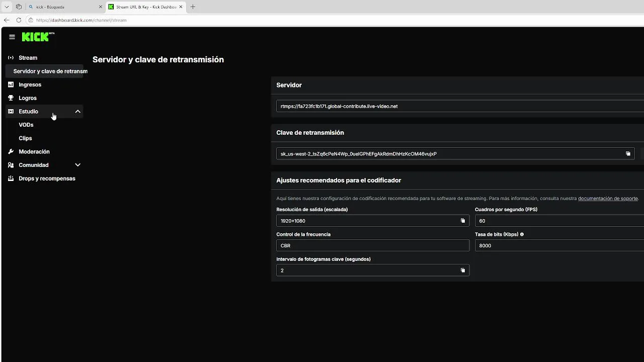The width and height of the screenshot is (644, 362).
Task: Copy the keyframe interval value
Action: 463,270
